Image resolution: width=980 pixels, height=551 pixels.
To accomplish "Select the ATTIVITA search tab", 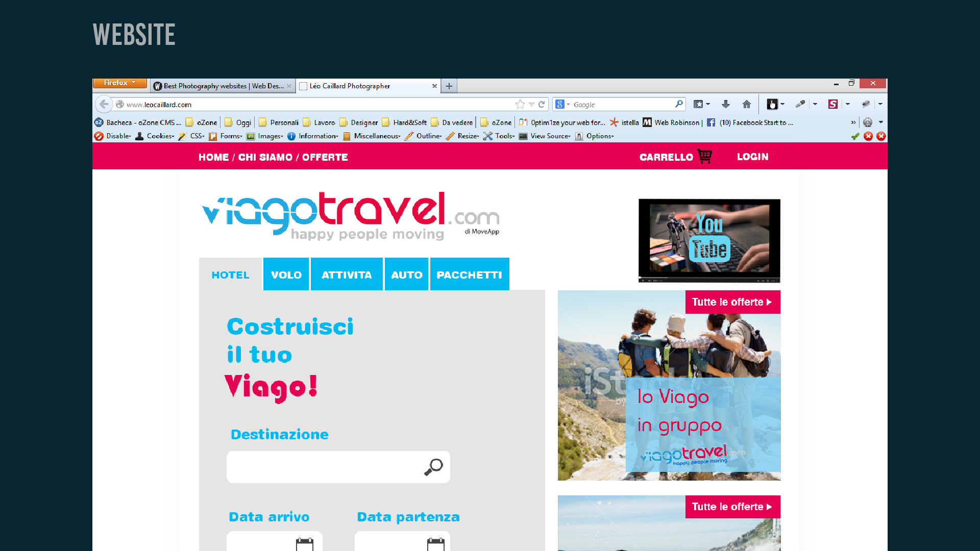I will coord(347,274).
